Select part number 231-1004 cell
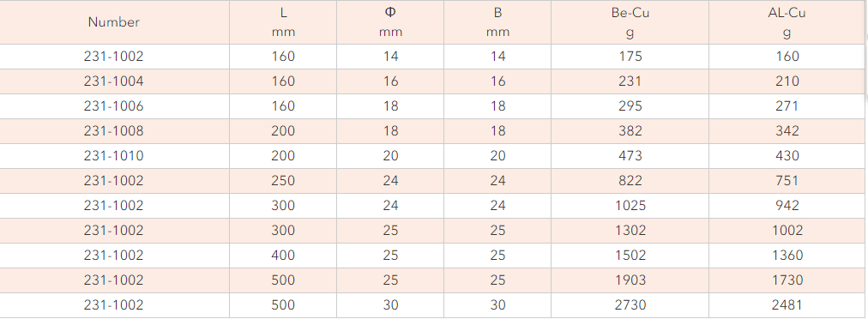868x319 pixels. click(114, 81)
